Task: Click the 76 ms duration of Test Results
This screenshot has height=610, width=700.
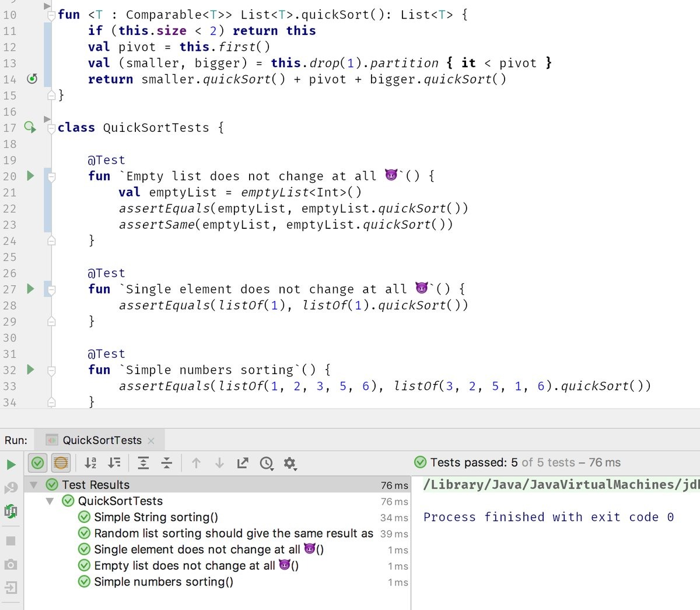Action: click(394, 485)
